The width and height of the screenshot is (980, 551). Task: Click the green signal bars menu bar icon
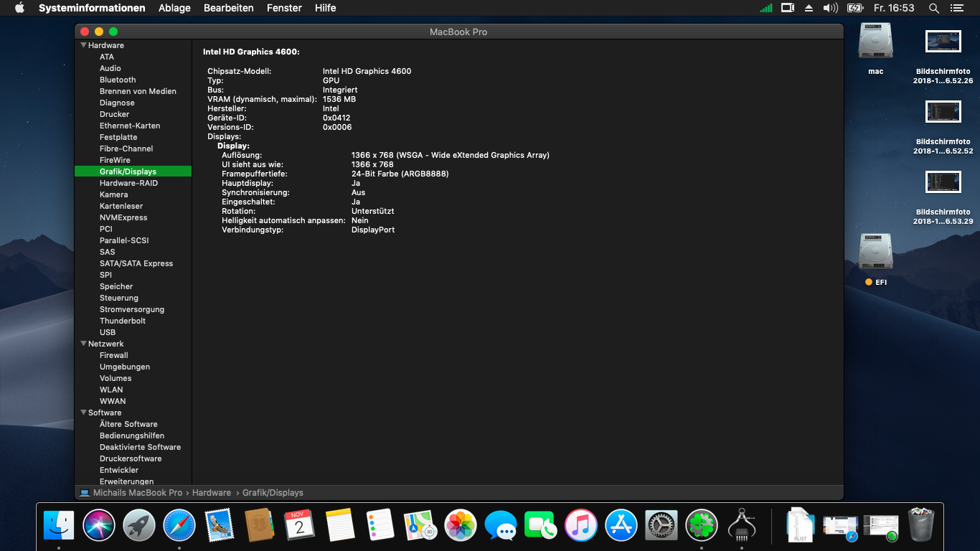pyautogui.click(x=766, y=8)
